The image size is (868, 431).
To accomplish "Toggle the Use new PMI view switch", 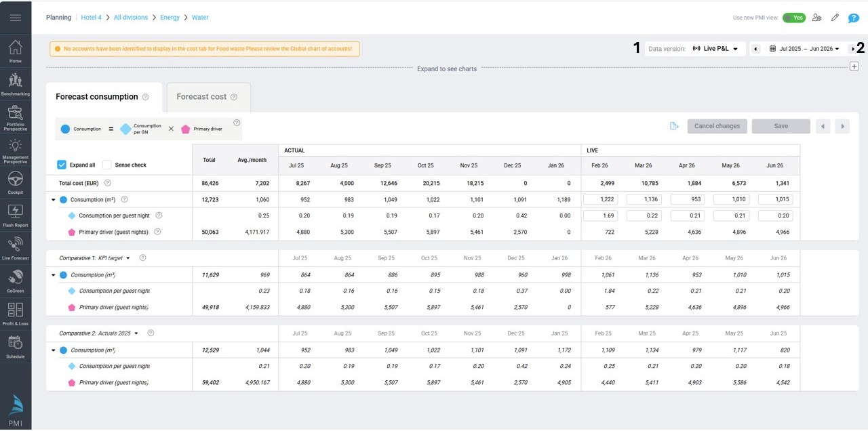I will point(794,18).
